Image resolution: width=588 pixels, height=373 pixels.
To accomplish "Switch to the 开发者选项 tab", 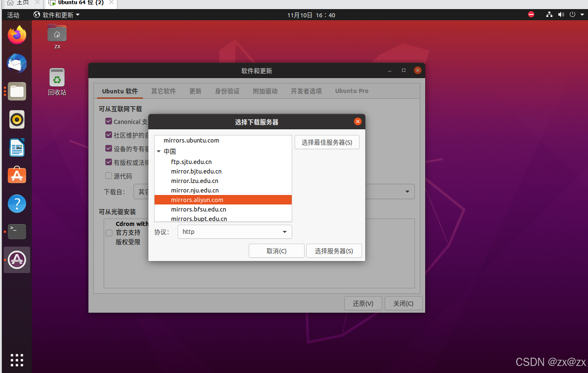I will click(306, 91).
